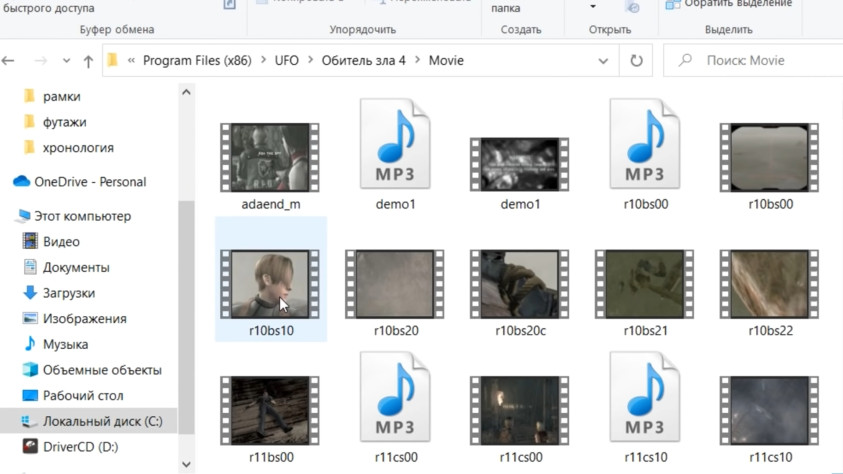The height and width of the screenshot is (474, 843).
Task: Select the r10bs00 video file thumbnail
Action: pos(770,166)
